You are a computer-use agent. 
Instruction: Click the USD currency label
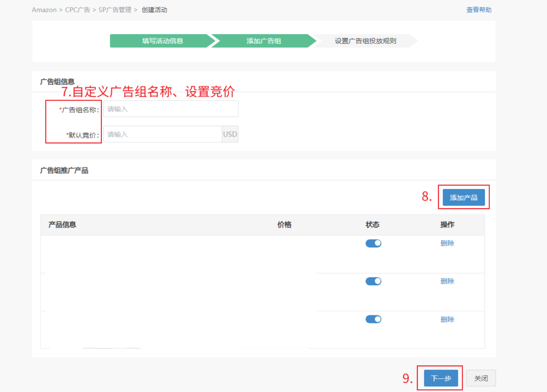click(x=230, y=134)
